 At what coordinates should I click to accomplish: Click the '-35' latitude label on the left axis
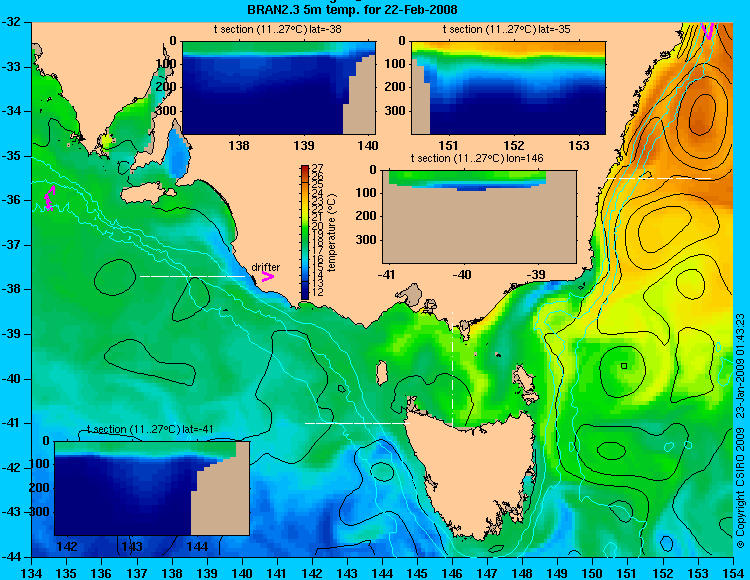[x=11, y=156]
